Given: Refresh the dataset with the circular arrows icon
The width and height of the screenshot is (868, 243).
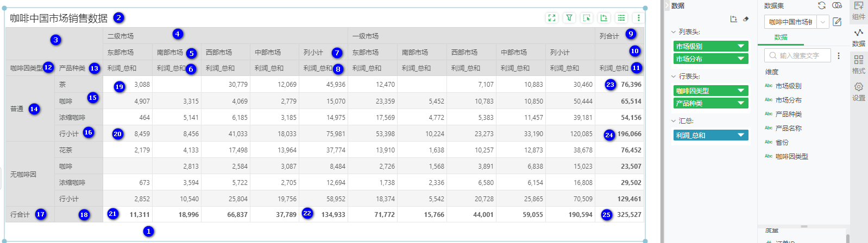Looking at the screenshot, I should [822, 5].
